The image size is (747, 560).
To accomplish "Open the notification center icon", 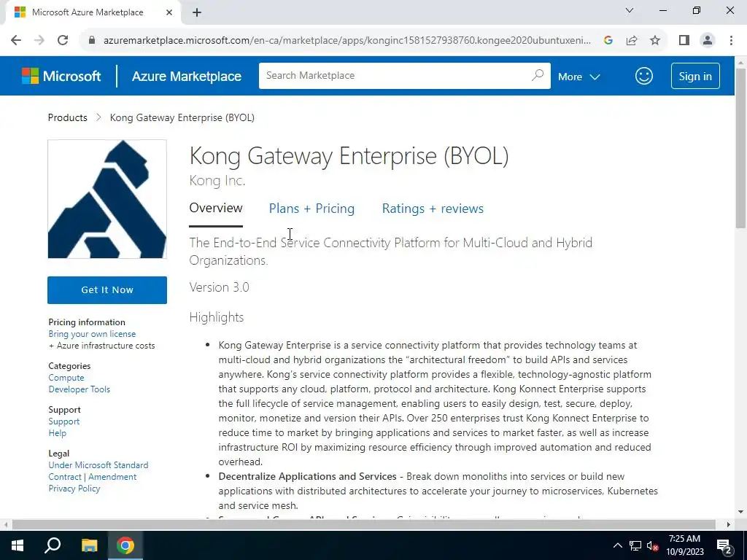I will click(x=724, y=545).
